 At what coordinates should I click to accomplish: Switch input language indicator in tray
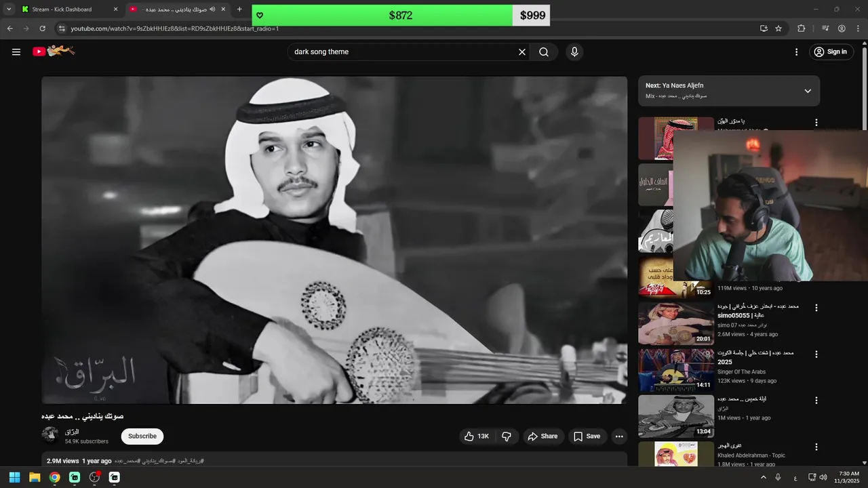point(795,477)
